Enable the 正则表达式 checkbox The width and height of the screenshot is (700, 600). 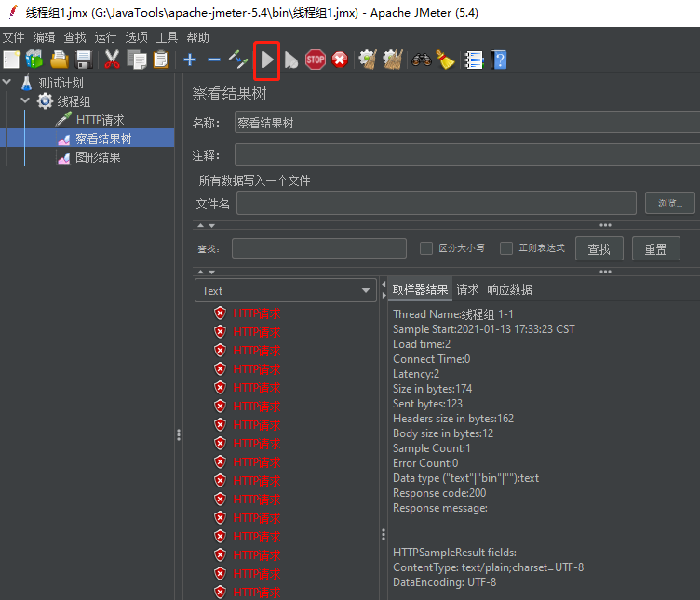(506, 248)
